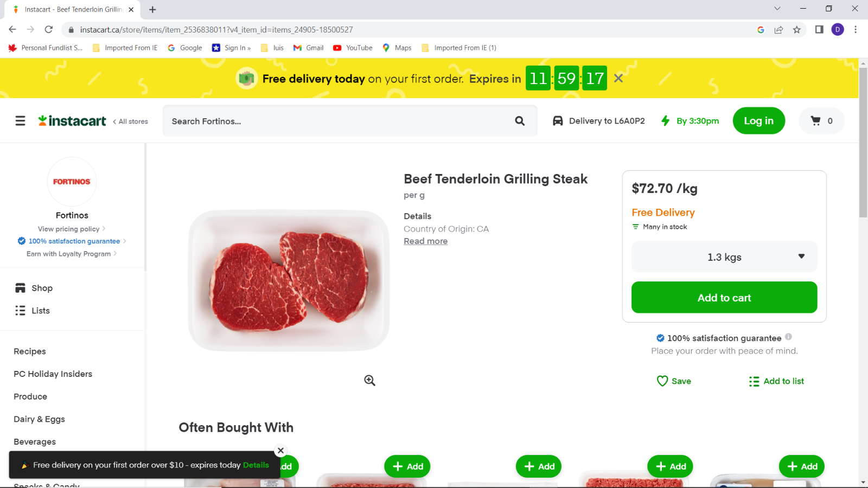Open the hamburger navigation menu

point(20,121)
